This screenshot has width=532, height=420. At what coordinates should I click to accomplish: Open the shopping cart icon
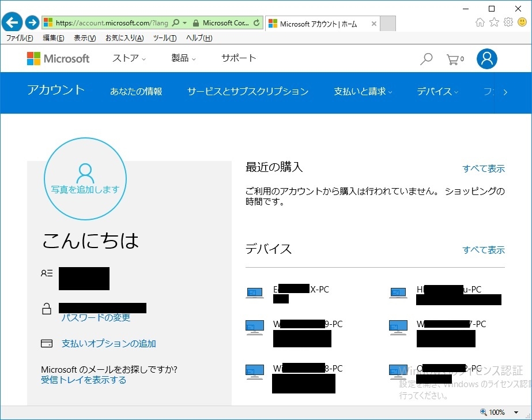tap(455, 59)
